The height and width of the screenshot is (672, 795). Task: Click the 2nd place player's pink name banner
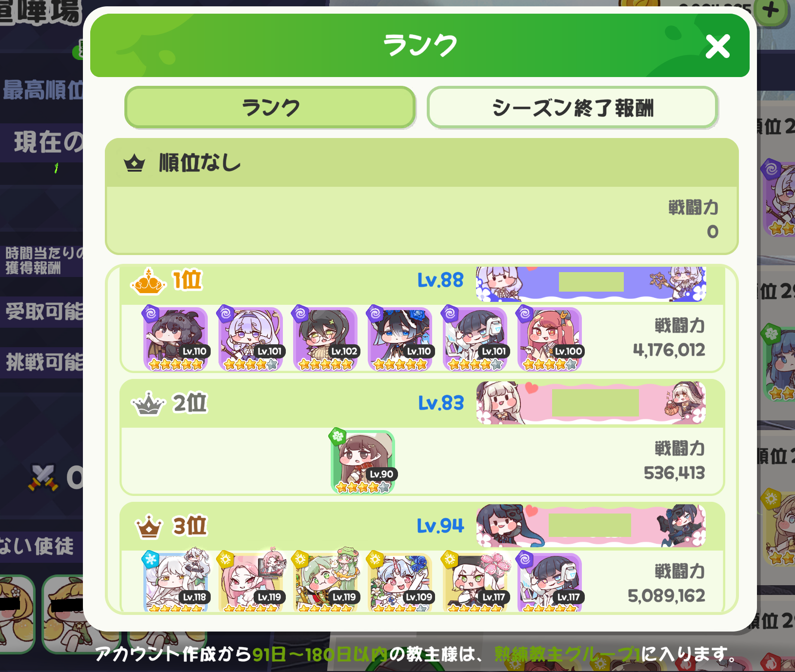click(591, 403)
